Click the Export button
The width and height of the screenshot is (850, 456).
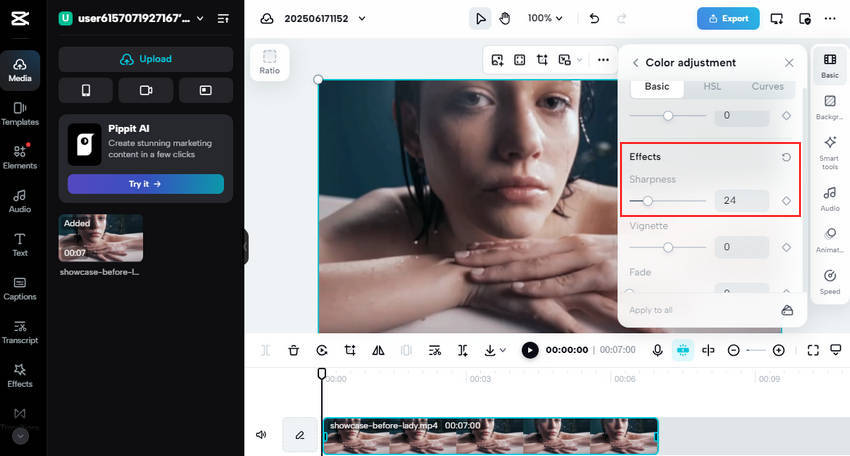[728, 18]
